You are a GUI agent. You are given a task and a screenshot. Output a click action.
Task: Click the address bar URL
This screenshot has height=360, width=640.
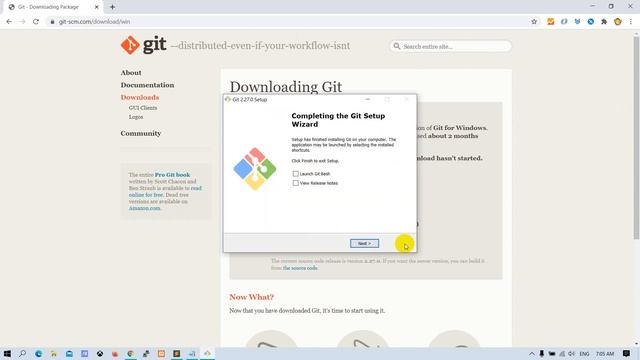pos(94,22)
